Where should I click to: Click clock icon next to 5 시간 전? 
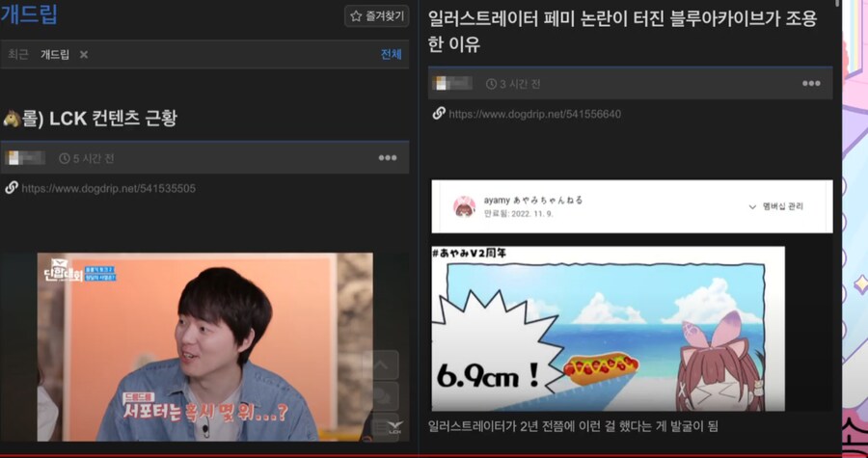[65, 159]
